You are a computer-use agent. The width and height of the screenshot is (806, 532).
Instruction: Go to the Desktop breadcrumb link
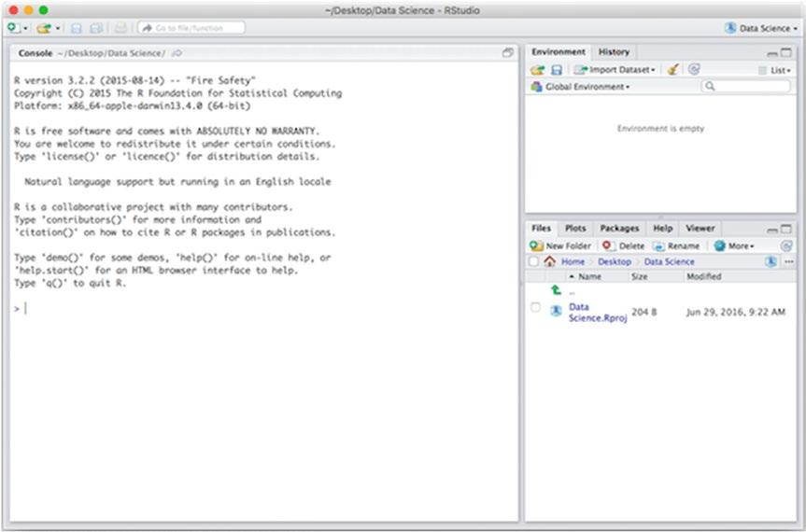point(615,262)
